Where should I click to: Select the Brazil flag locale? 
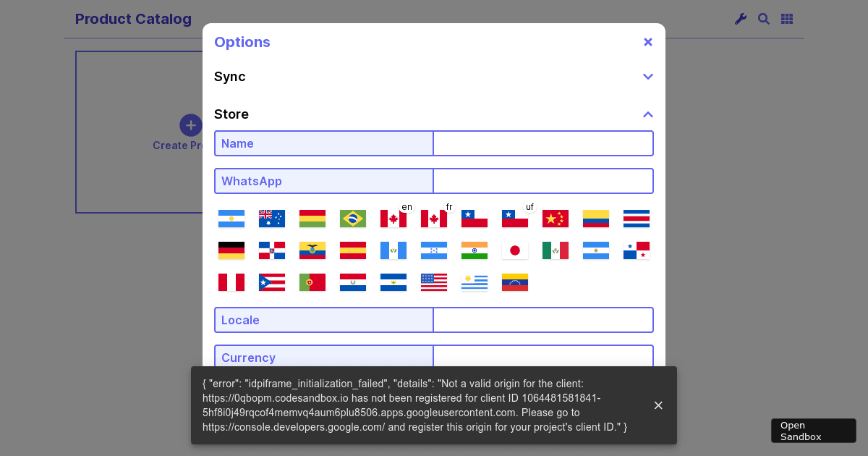click(353, 219)
